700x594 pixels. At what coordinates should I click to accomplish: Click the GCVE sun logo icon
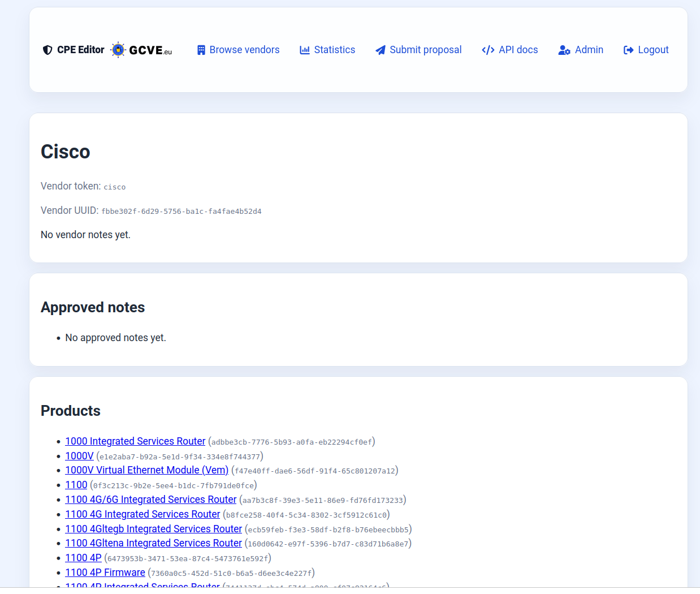(118, 50)
